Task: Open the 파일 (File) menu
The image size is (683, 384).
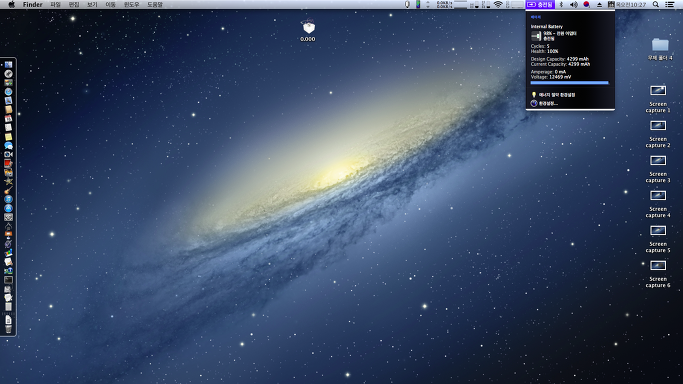Action: click(x=55, y=4)
